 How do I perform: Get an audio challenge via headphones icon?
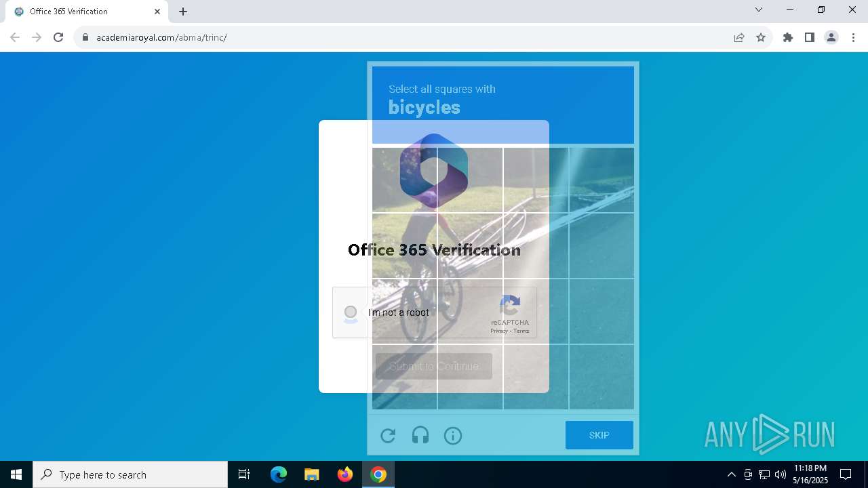click(420, 436)
